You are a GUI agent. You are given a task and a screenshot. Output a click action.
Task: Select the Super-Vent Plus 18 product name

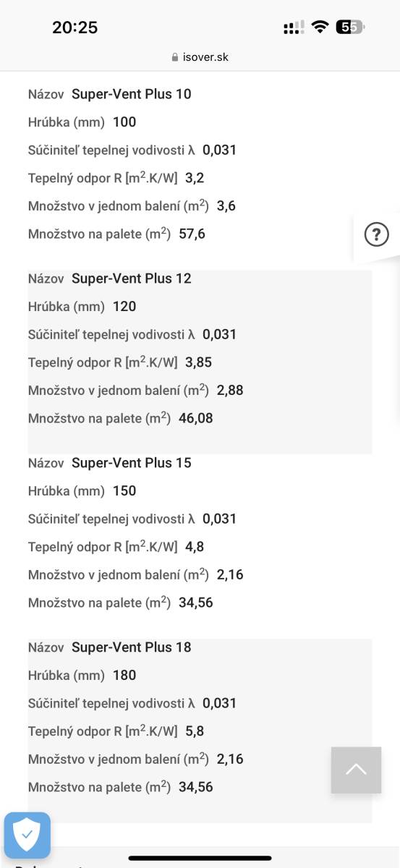tap(132, 647)
